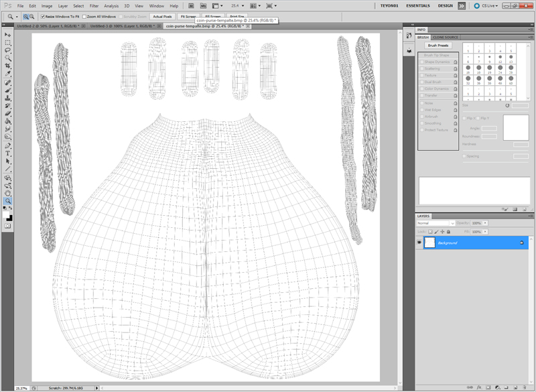Select the Crop tool
Image resolution: width=536 pixels, height=392 pixels.
[x=8, y=66]
